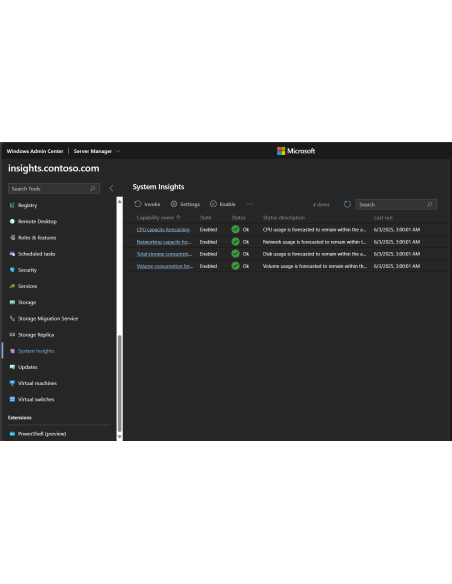
Task: Click sidebar scrollbar up arrow
Action: point(120,201)
